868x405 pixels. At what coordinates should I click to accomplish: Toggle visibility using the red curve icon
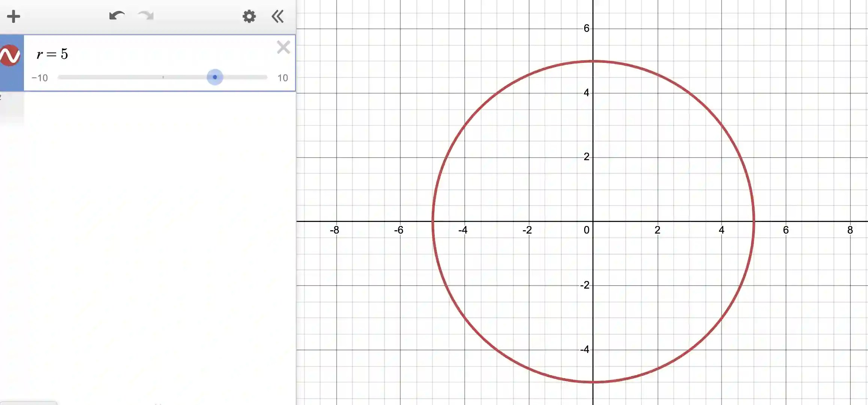click(x=10, y=55)
